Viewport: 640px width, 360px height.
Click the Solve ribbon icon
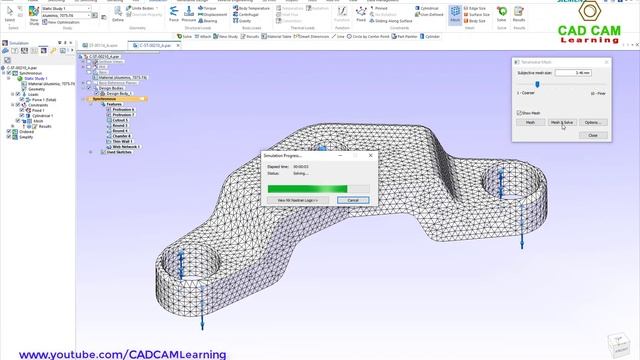coord(502,14)
